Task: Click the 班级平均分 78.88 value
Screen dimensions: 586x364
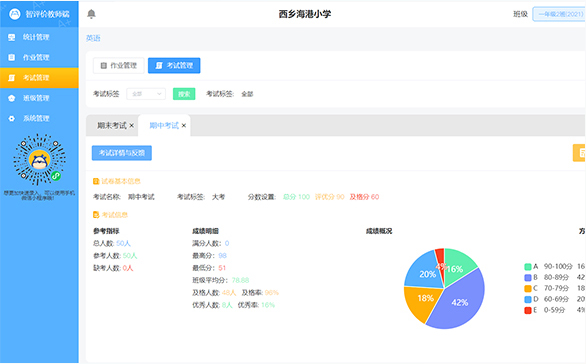Action: pyautogui.click(x=240, y=280)
